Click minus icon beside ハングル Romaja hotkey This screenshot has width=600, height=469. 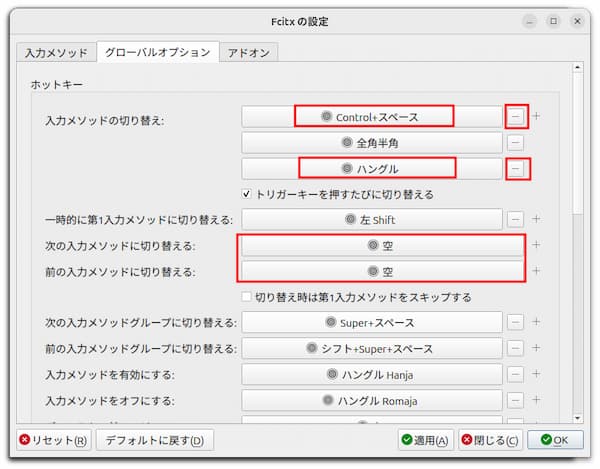(x=515, y=401)
